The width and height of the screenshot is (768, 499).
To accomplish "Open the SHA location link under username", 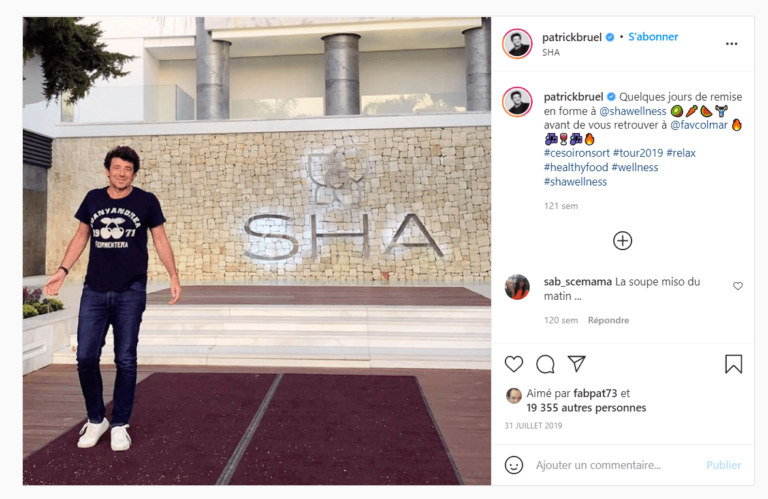I will (551, 52).
